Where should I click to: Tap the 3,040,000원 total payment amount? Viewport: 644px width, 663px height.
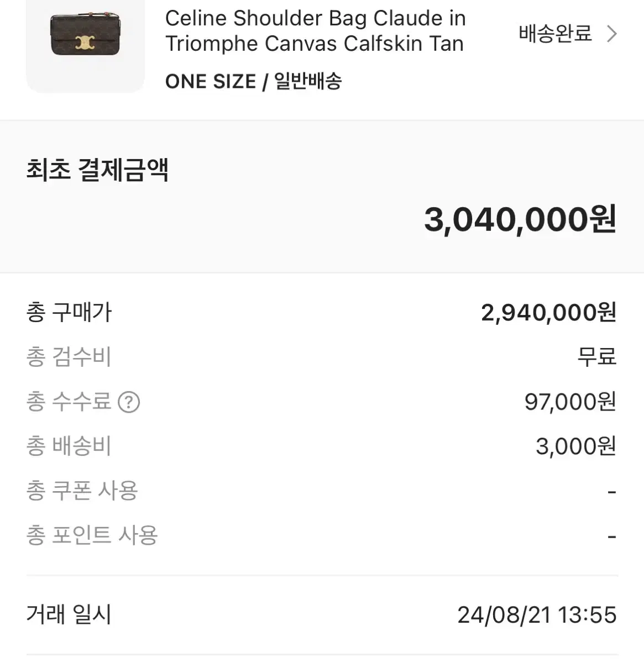tap(520, 219)
